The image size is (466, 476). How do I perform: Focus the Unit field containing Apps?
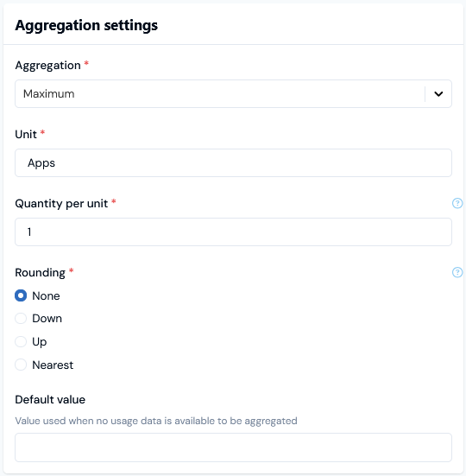click(x=233, y=162)
